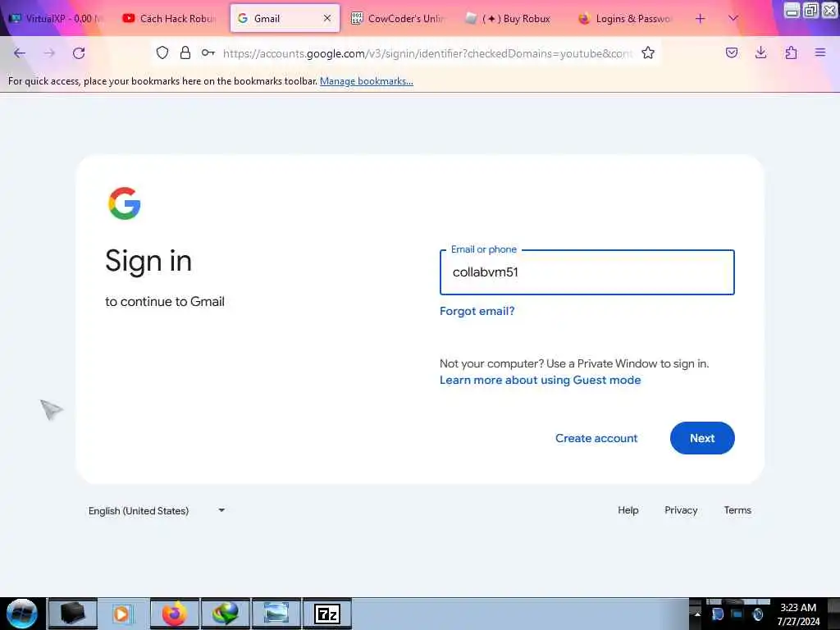Image resolution: width=840 pixels, height=630 pixels.
Task: Save page to Pocket
Action: coord(732,52)
